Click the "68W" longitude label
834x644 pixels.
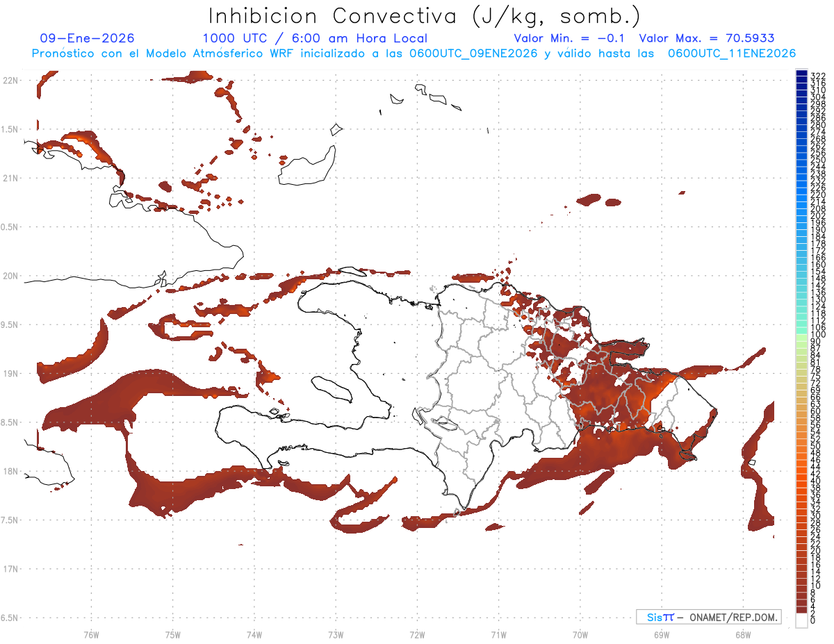click(743, 634)
